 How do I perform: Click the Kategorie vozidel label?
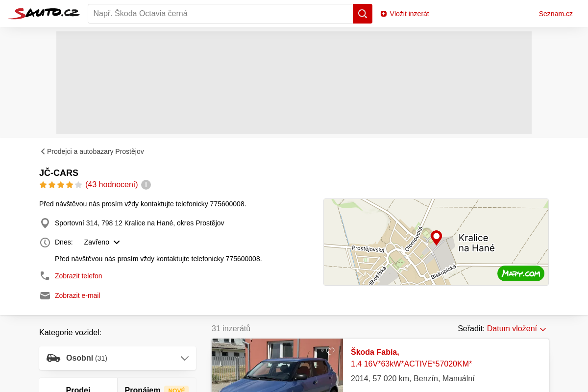70,333
